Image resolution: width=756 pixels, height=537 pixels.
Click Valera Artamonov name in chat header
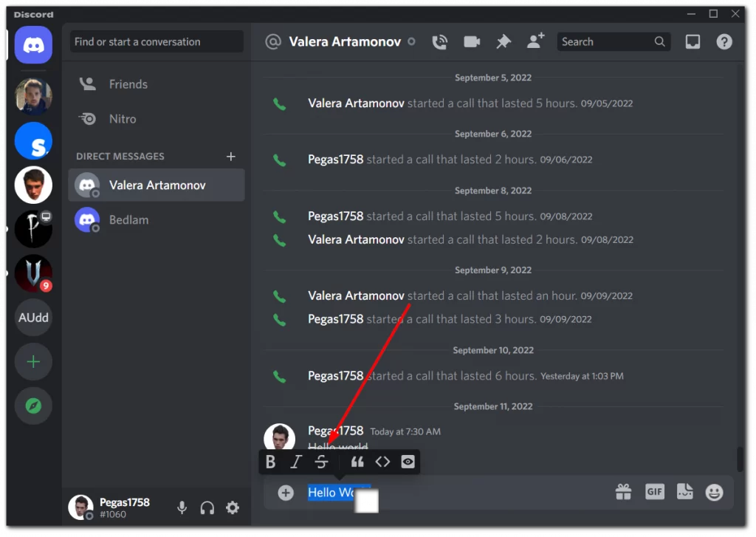345,42
